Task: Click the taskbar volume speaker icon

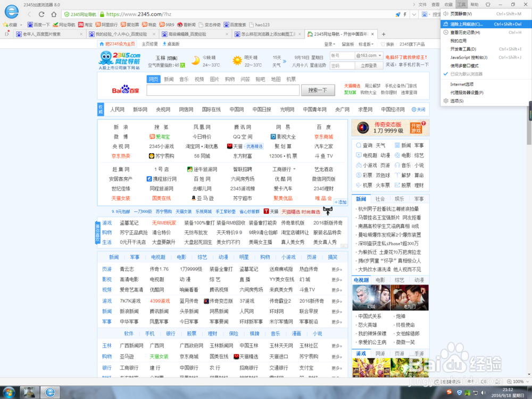Action: point(483,393)
